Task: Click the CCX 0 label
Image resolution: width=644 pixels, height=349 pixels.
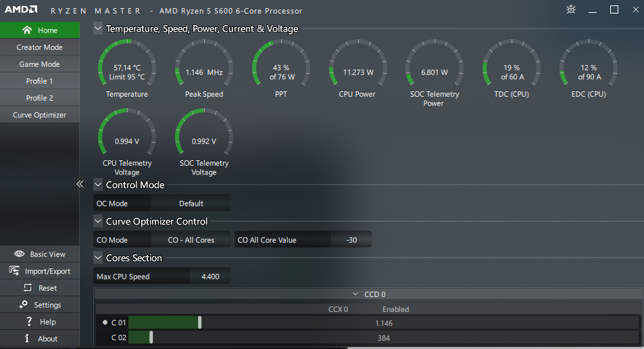Action: [x=338, y=309]
